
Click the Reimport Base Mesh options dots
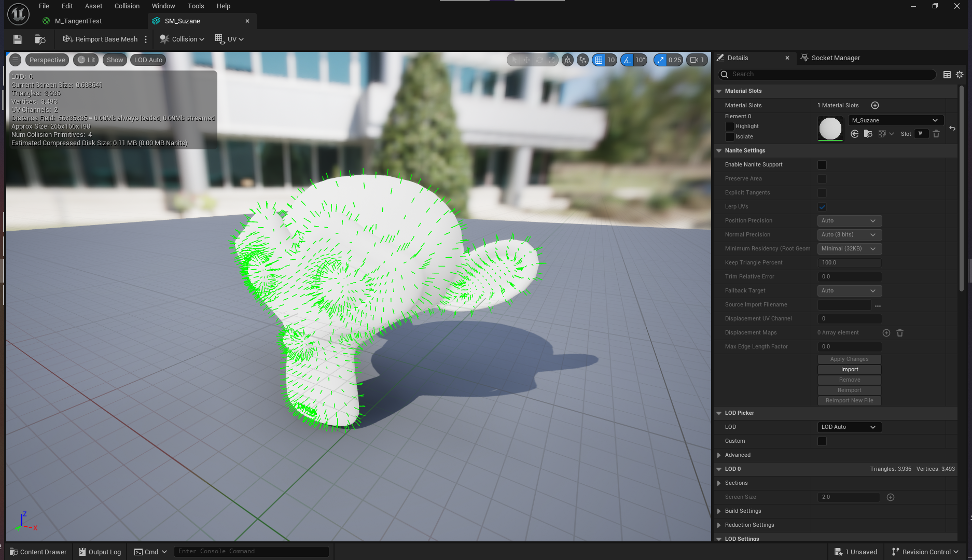pyautogui.click(x=146, y=39)
